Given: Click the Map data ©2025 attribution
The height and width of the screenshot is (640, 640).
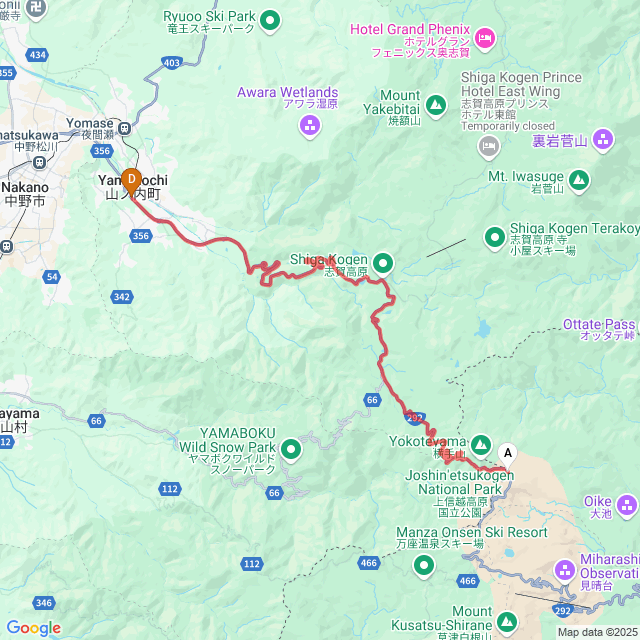Looking at the screenshot, I should 598,633.
